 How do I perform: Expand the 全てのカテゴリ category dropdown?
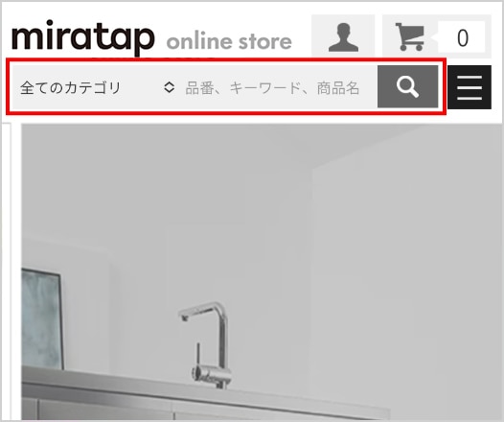pyautogui.click(x=97, y=87)
